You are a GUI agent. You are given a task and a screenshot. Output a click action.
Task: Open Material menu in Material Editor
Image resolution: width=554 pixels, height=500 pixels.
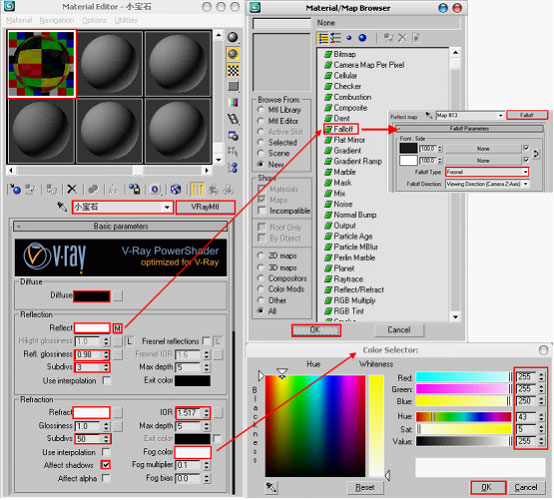(19, 20)
